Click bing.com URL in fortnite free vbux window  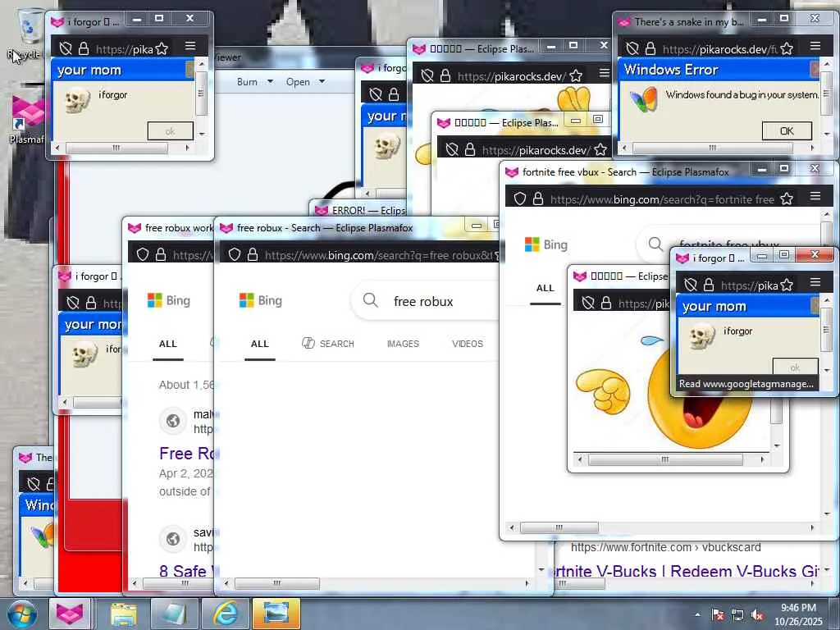tap(662, 199)
